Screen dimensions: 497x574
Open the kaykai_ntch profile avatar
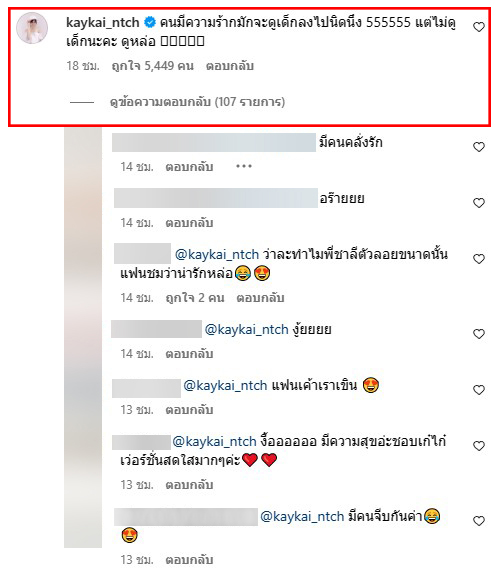(x=32, y=28)
